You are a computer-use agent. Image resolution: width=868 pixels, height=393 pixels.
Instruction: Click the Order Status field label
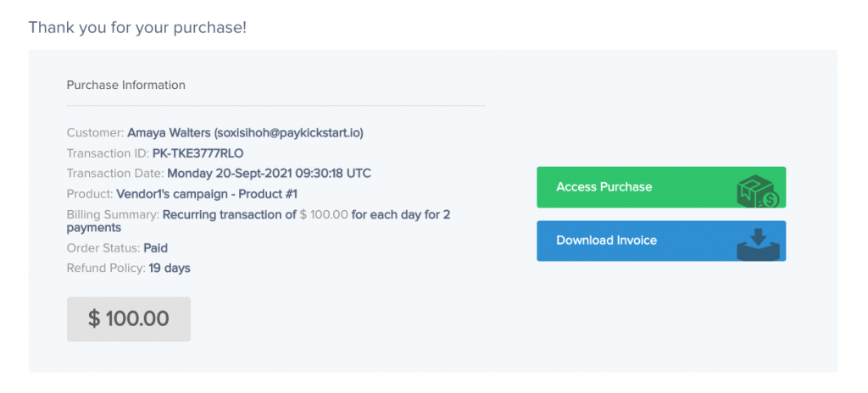tap(103, 248)
